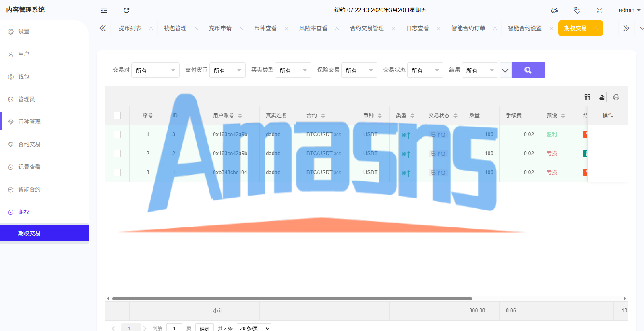
Task: Switch to the 合约交易管理 tab
Action: pos(367,28)
